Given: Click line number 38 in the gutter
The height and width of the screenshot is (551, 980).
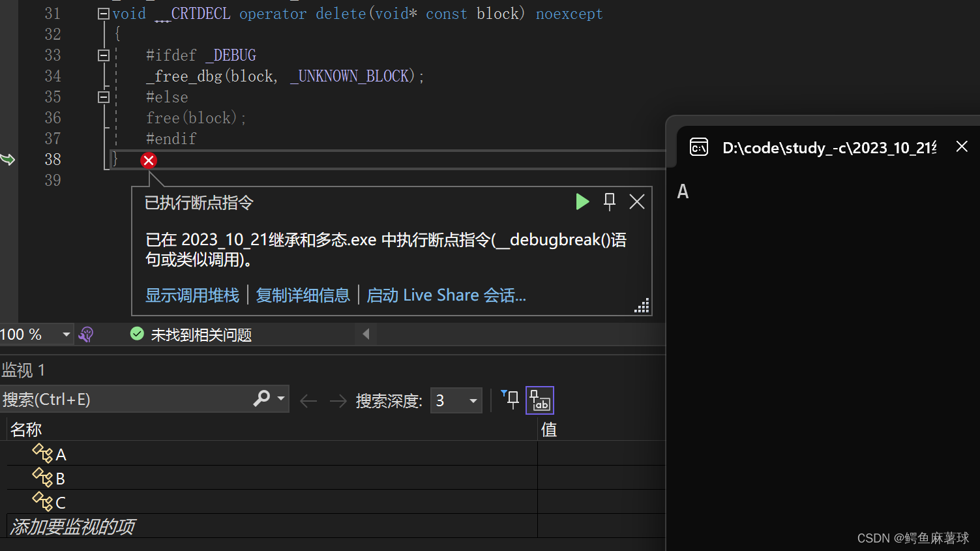Looking at the screenshot, I should tap(53, 159).
